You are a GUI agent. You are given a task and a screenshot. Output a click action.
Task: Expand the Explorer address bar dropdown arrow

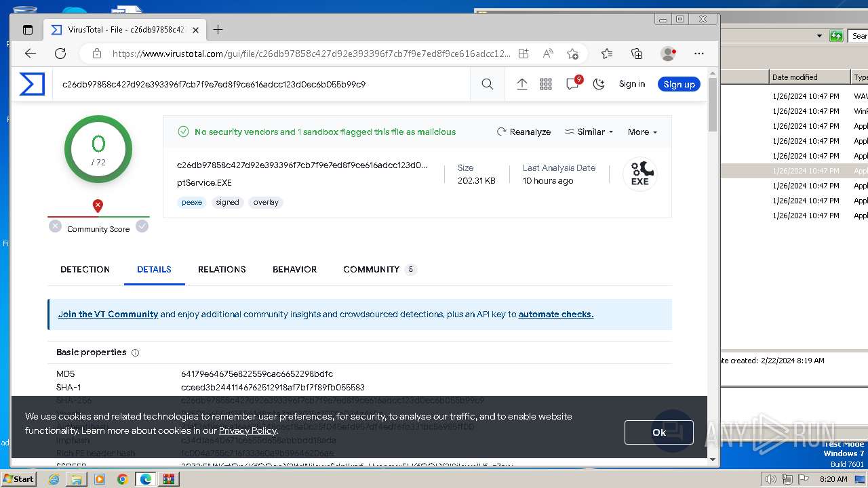(819, 36)
